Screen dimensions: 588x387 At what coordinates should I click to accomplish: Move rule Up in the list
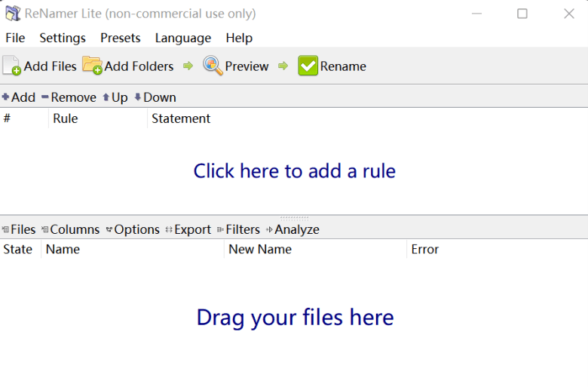[x=115, y=97]
